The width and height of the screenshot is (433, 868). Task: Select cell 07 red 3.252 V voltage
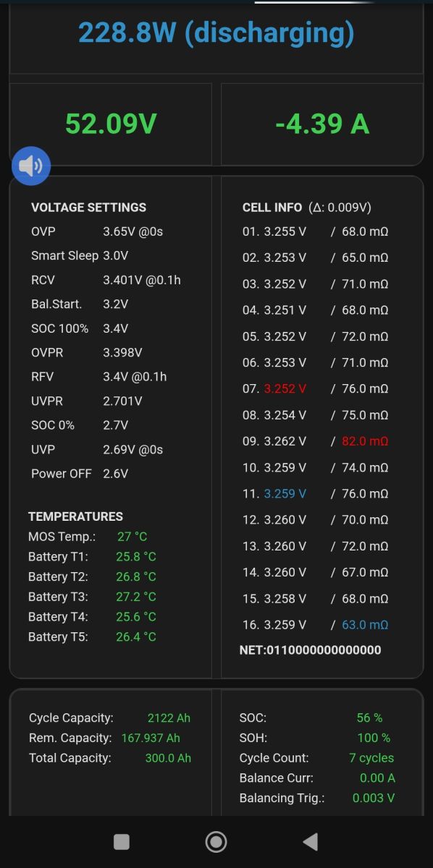point(285,388)
